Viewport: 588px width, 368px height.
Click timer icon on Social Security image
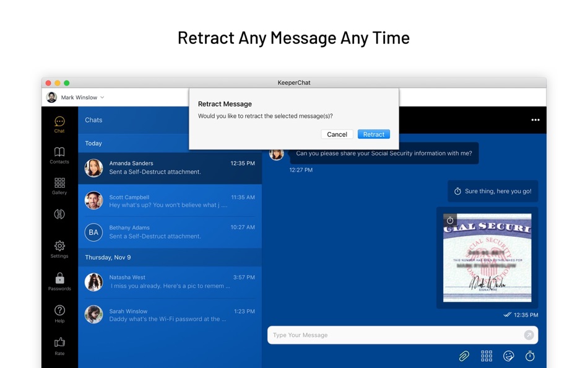click(x=450, y=221)
